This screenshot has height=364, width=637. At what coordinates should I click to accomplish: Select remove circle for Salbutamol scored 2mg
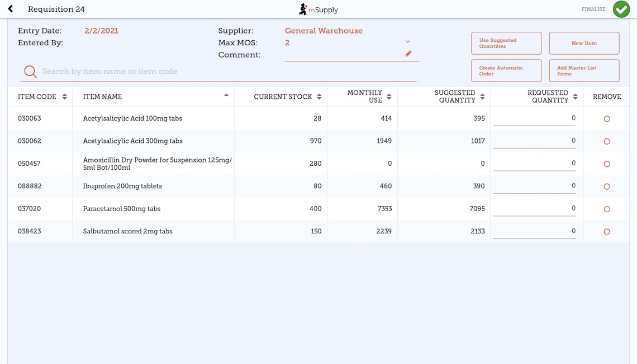coord(607,232)
